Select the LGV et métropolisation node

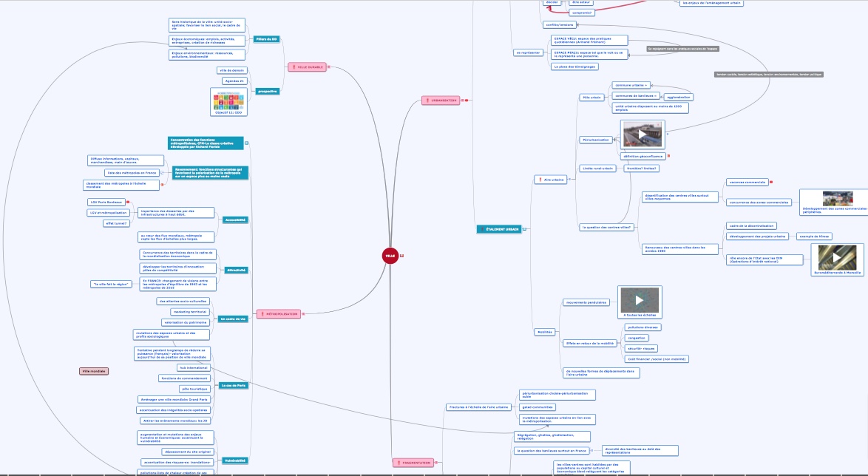(109, 213)
